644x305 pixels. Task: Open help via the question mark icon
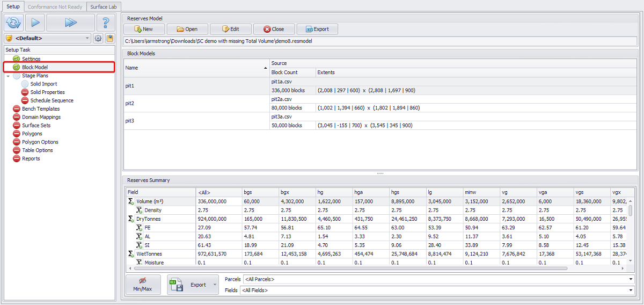pyautogui.click(x=106, y=23)
